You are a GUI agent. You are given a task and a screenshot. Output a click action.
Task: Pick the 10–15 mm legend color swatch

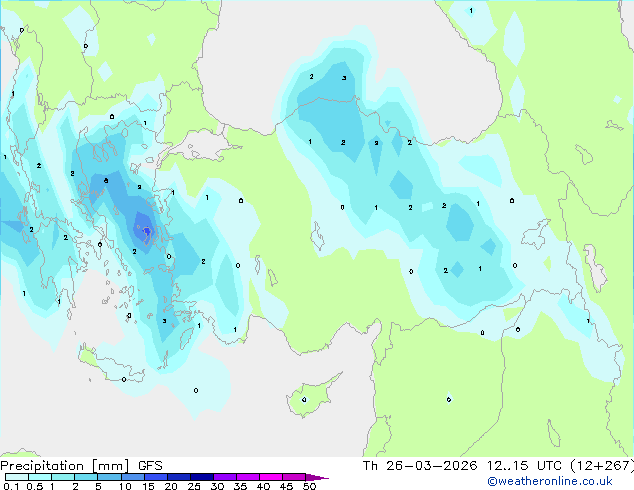pyautogui.click(x=132, y=477)
